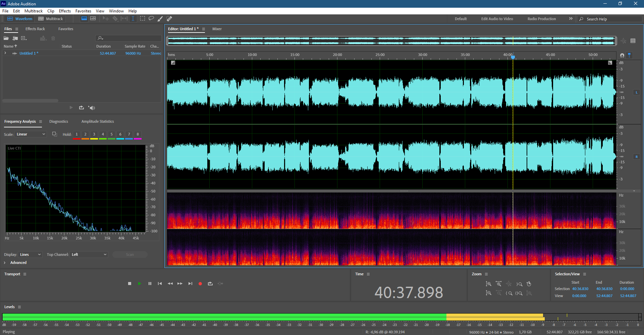Click the Open File folder icon
The height and width of the screenshot is (335, 644).
click(6, 38)
